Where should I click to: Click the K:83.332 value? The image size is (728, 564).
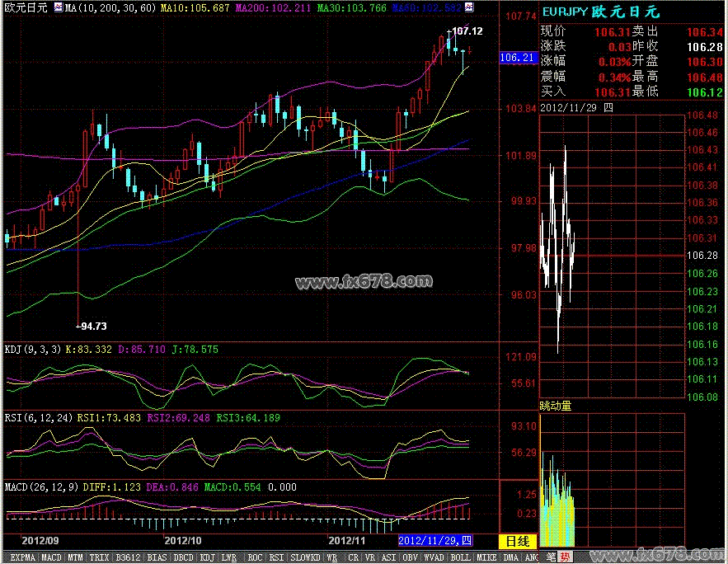coord(89,349)
